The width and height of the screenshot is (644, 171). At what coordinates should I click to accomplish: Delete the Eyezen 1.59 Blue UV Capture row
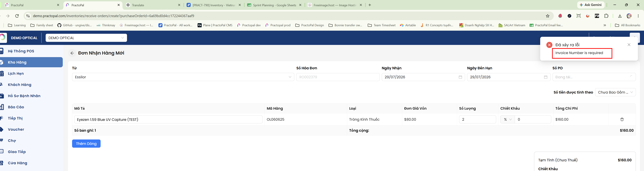point(622,120)
